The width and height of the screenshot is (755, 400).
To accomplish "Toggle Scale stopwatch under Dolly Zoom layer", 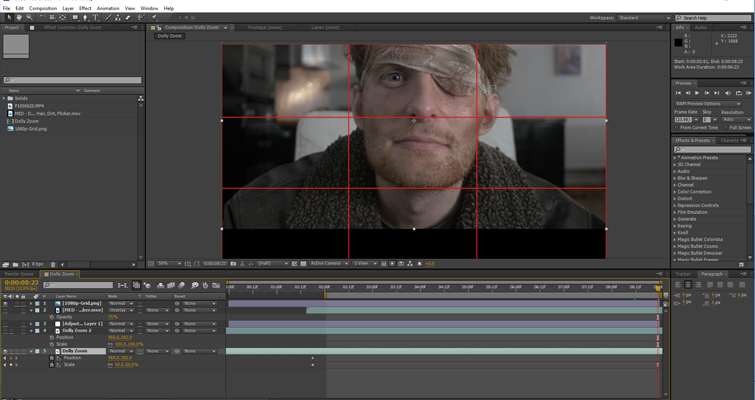I will click(53, 365).
